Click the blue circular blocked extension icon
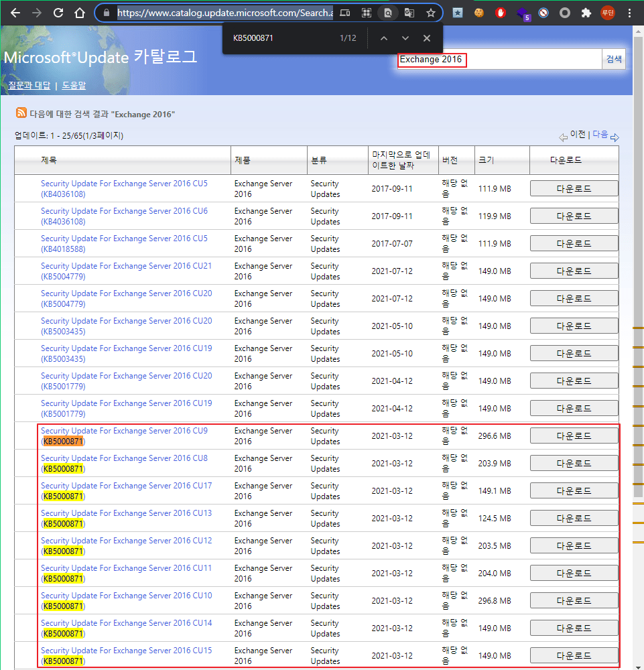Image resolution: width=644 pixels, height=670 pixels. [x=543, y=13]
